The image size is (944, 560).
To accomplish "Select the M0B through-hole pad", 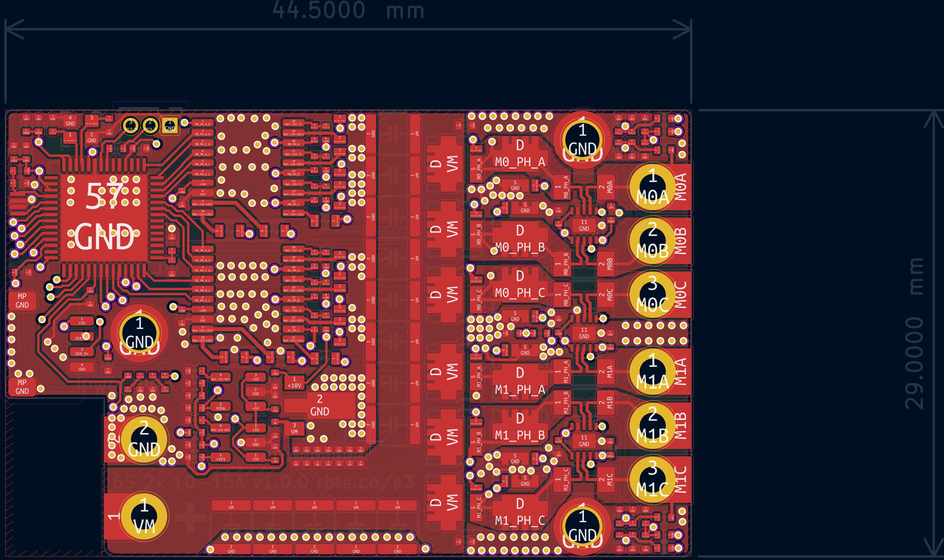I will point(652,240).
